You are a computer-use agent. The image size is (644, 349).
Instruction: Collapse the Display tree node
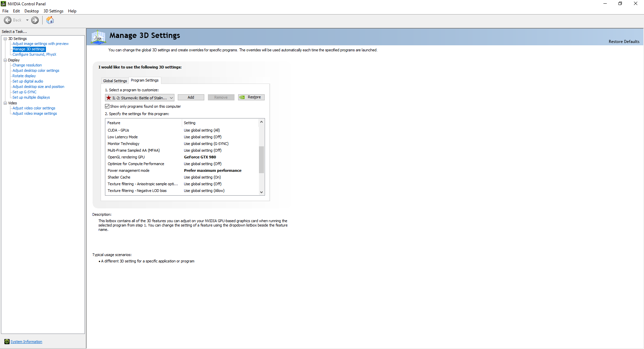(5, 60)
